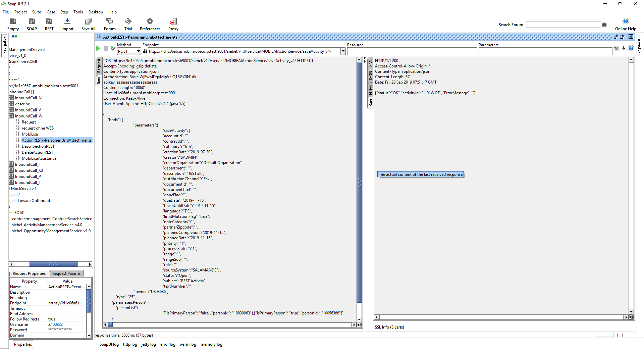This screenshot has height=349, width=644.
Task: Select DeleteActionREST request in tree
Action: tap(38, 152)
